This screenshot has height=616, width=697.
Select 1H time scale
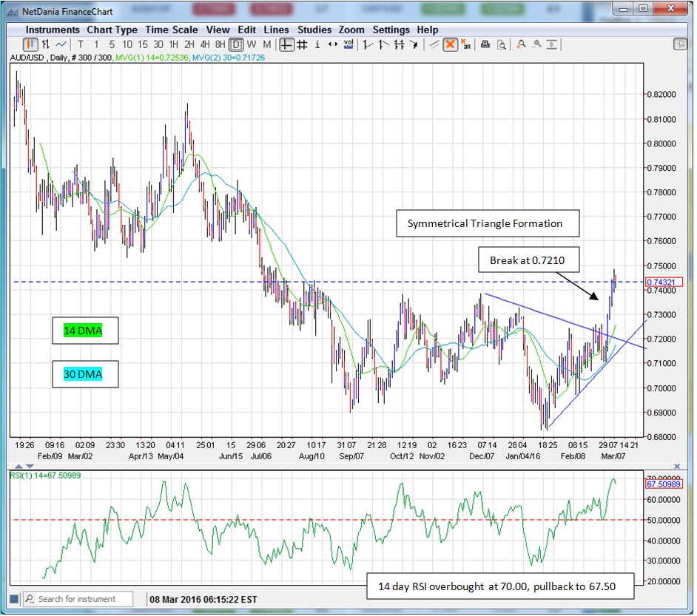(x=173, y=44)
